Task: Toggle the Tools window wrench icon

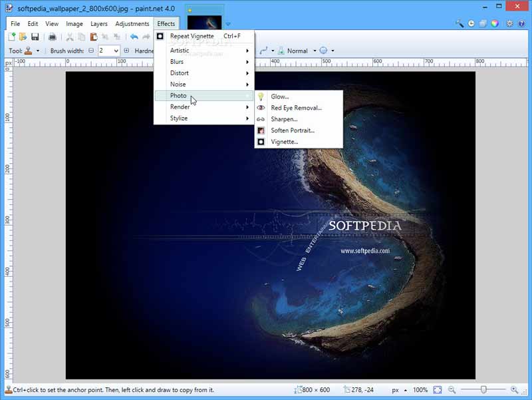Action: (460, 23)
